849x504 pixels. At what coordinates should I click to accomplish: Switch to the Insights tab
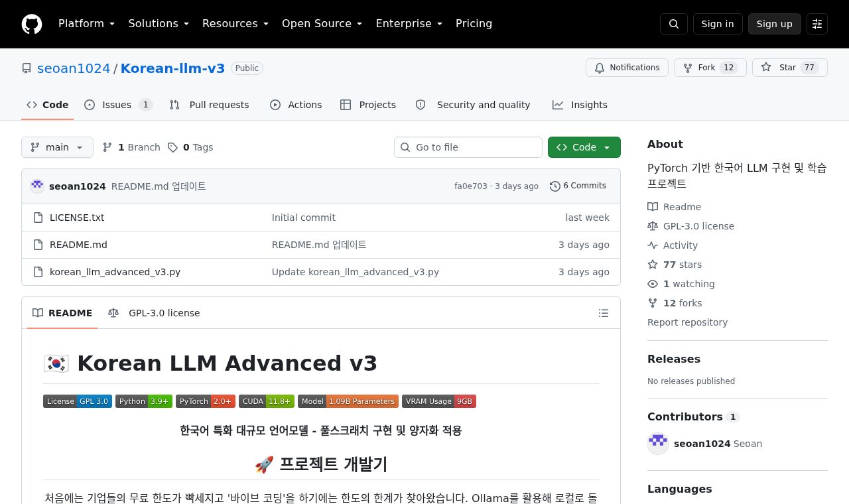(x=580, y=105)
